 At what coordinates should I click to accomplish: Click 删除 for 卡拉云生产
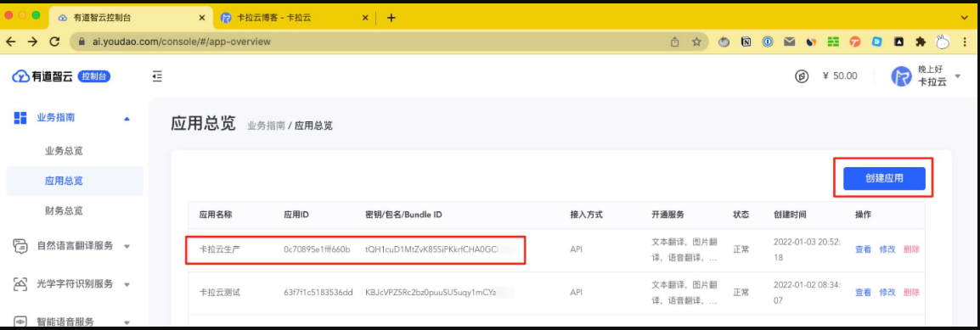pos(911,249)
